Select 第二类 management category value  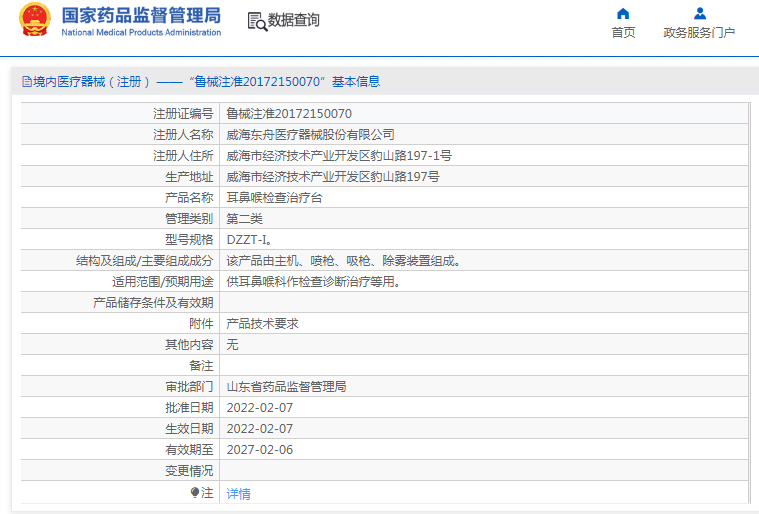click(244, 219)
